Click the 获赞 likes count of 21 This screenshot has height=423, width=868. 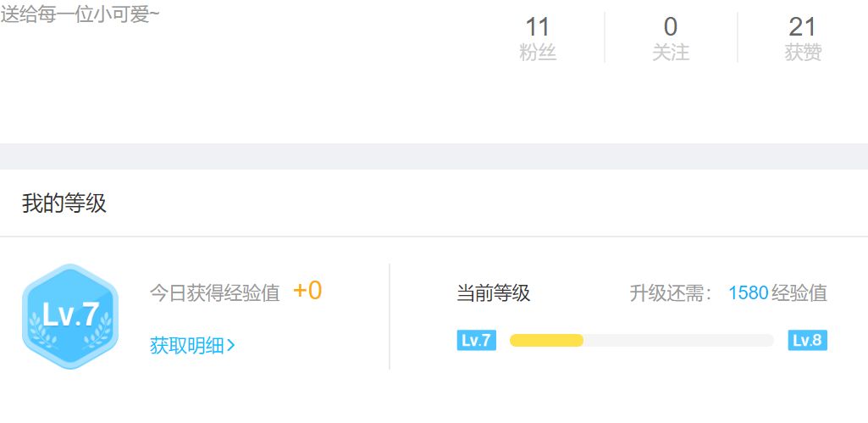click(x=803, y=27)
